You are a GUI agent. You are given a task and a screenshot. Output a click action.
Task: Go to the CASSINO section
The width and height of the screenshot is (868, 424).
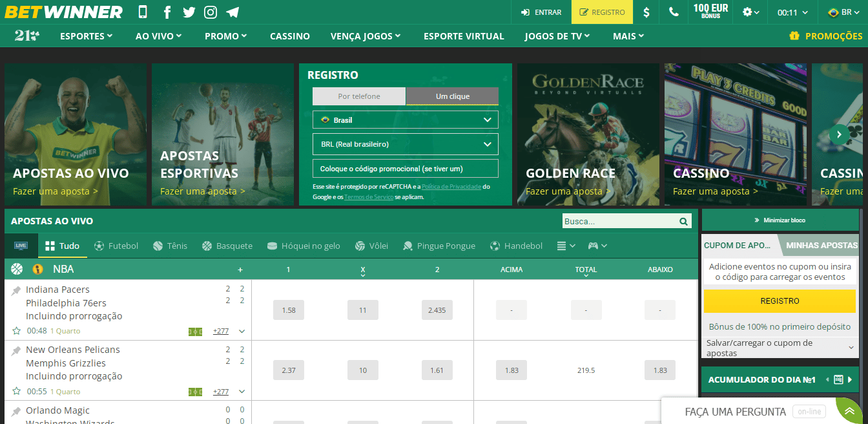[x=290, y=36]
